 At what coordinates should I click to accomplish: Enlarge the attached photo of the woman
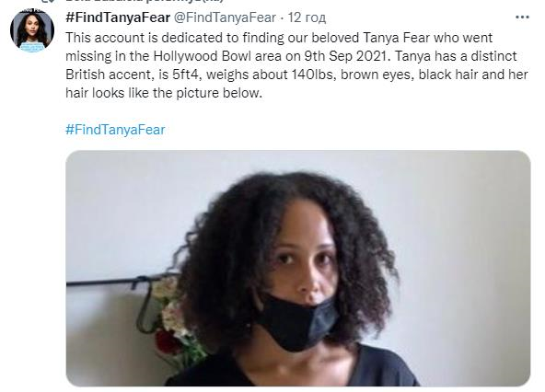(298, 269)
